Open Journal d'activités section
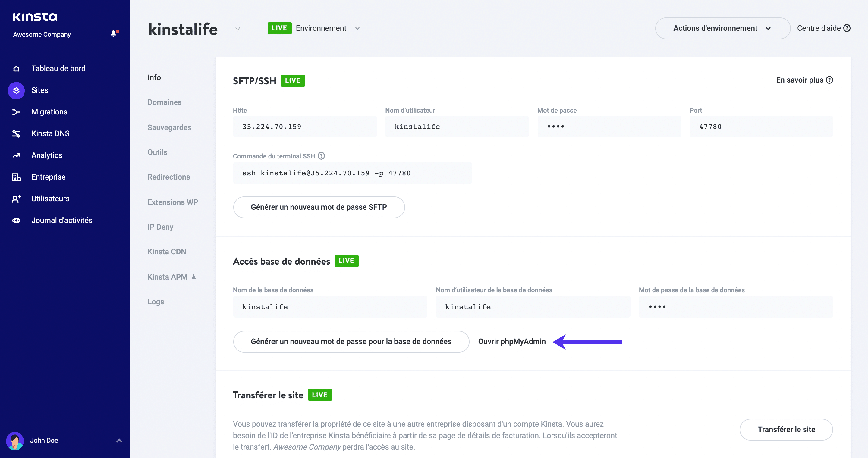868x458 pixels. click(x=61, y=220)
